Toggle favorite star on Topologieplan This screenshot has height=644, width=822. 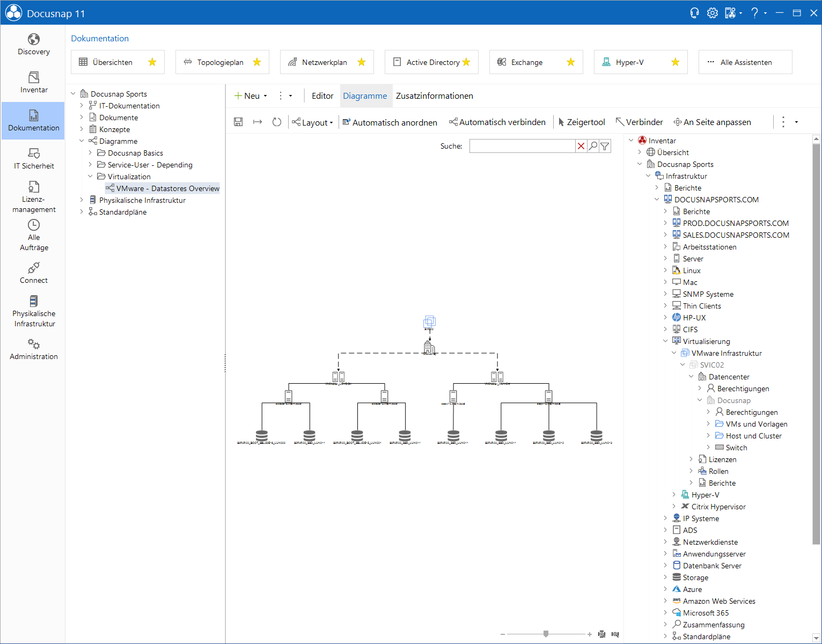pos(257,62)
